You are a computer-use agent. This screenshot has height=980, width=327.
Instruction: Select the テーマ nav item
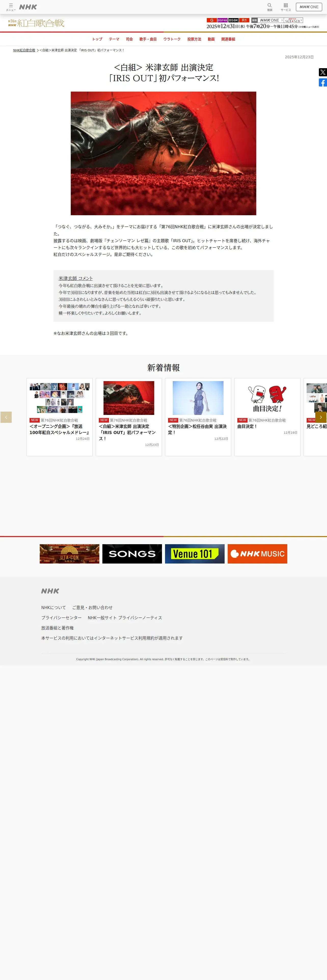pyautogui.click(x=114, y=39)
